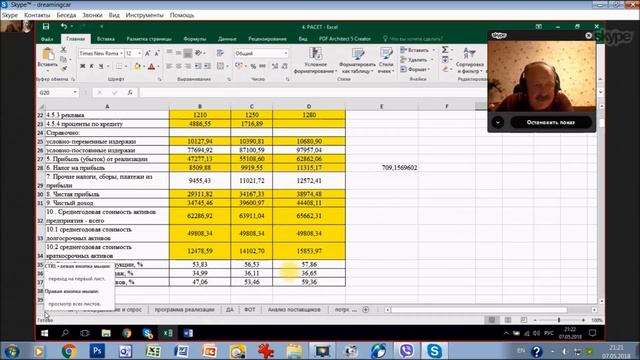640x360 pixels.
Task: Apply the yellow fill color
Action: (x=137, y=66)
